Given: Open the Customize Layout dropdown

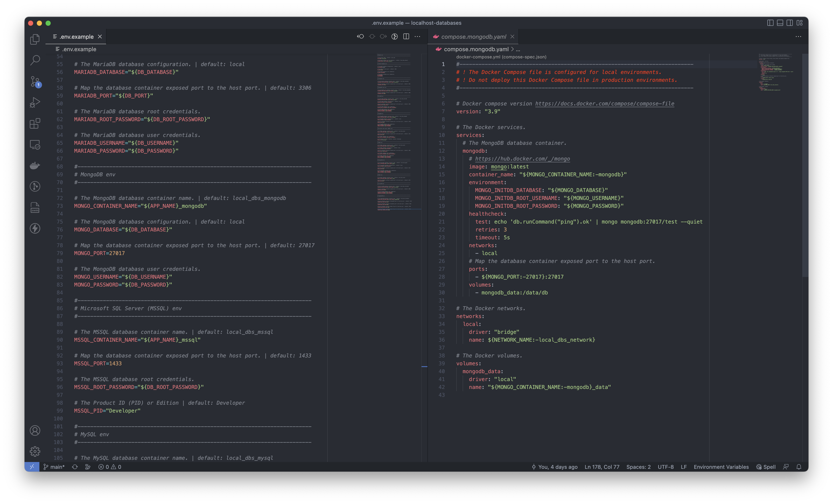Looking at the screenshot, I should pos(800,23).
